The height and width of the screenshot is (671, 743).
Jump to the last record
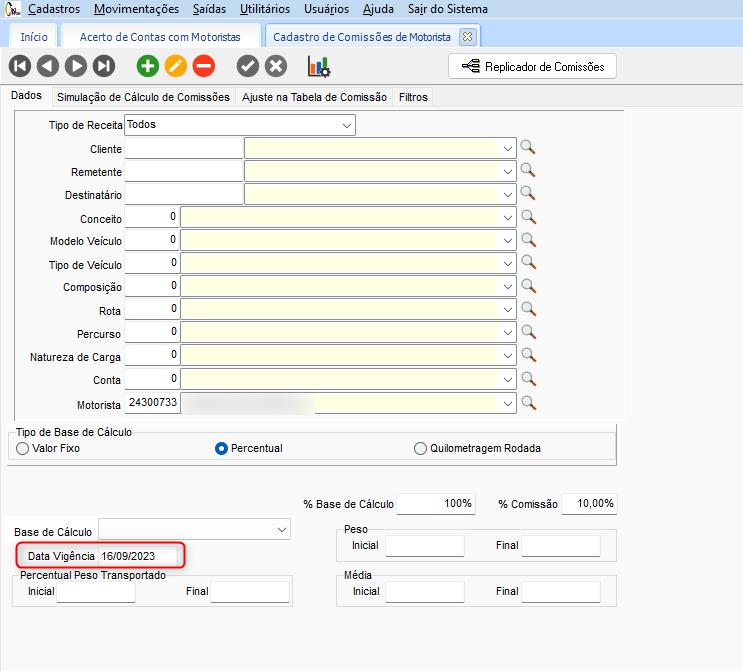(x=104, y=66)
